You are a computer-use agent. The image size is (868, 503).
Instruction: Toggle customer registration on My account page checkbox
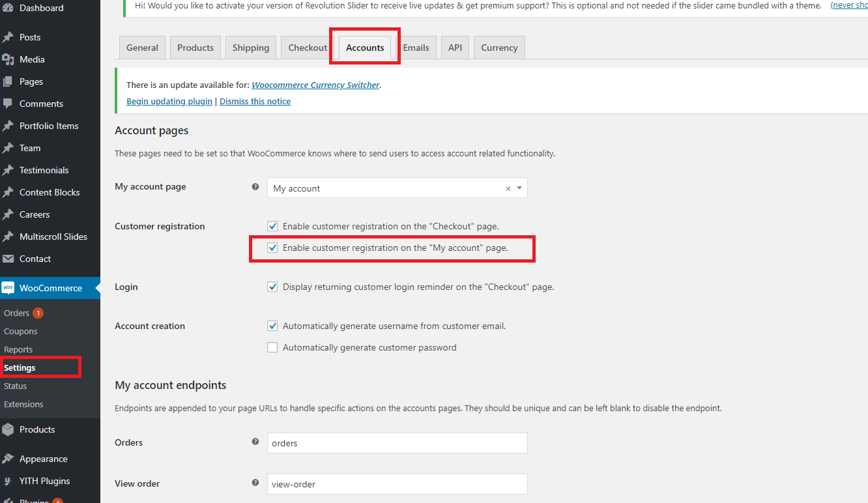click(x=272, y=248)
